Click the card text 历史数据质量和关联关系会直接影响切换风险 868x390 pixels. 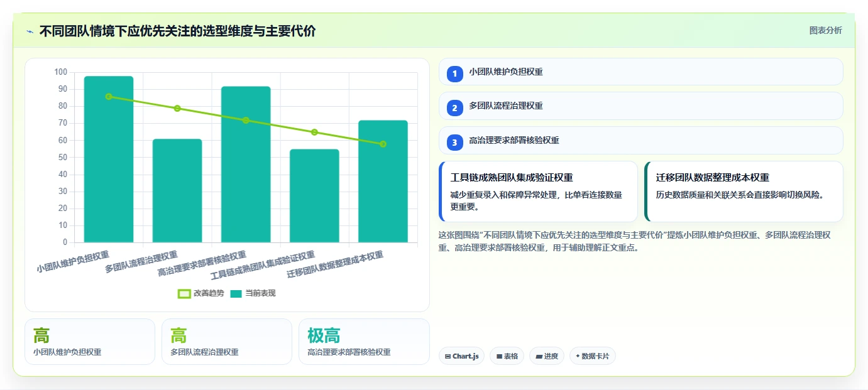click(x=740, y=195)
